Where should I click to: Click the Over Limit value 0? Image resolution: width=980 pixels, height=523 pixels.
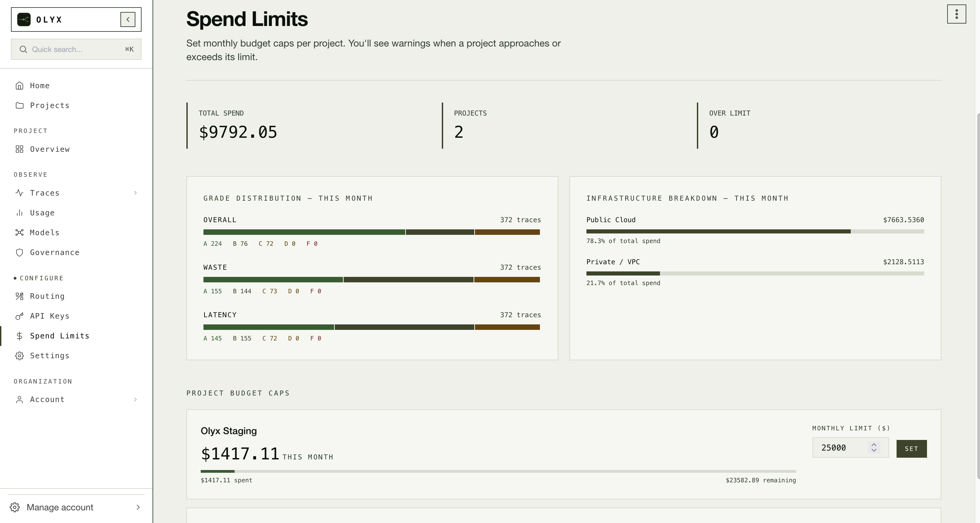click(714, 132)
